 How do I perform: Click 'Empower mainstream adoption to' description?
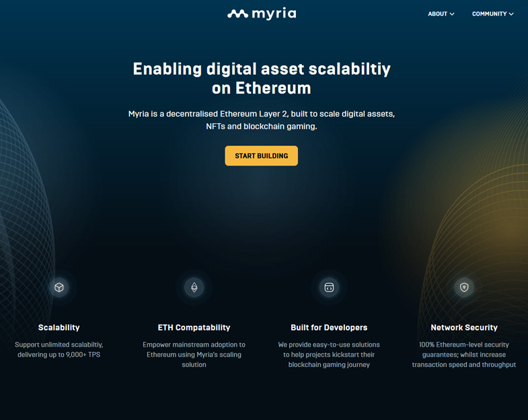click(x=194, y=355)
